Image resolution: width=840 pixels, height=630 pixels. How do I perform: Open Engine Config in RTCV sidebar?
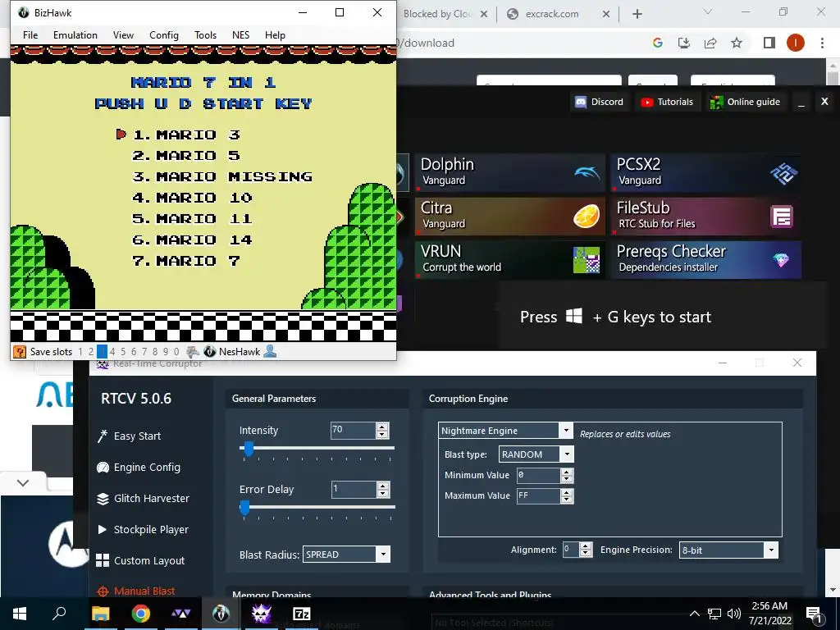[x=139, y=467]
